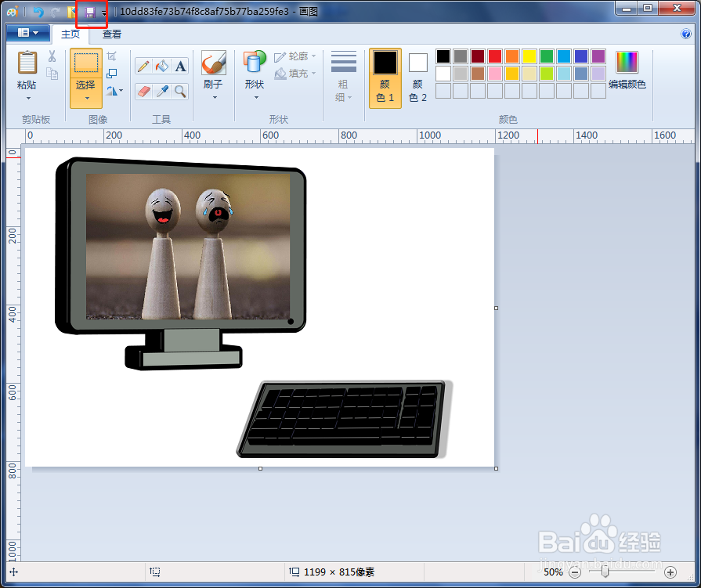Open the Size thickness dropdown
Viewport: 701px width, 588px height.
[x=343, y=77]
